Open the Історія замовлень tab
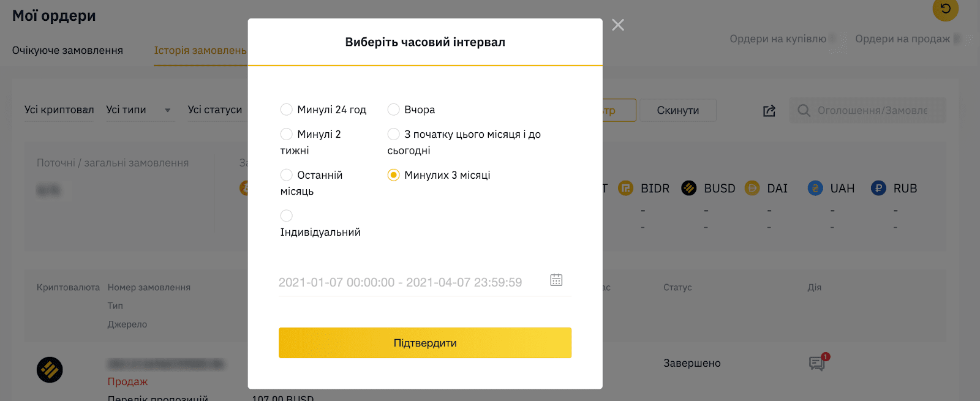This screenshot has width=980, height=401. click(x=200, y=50)
